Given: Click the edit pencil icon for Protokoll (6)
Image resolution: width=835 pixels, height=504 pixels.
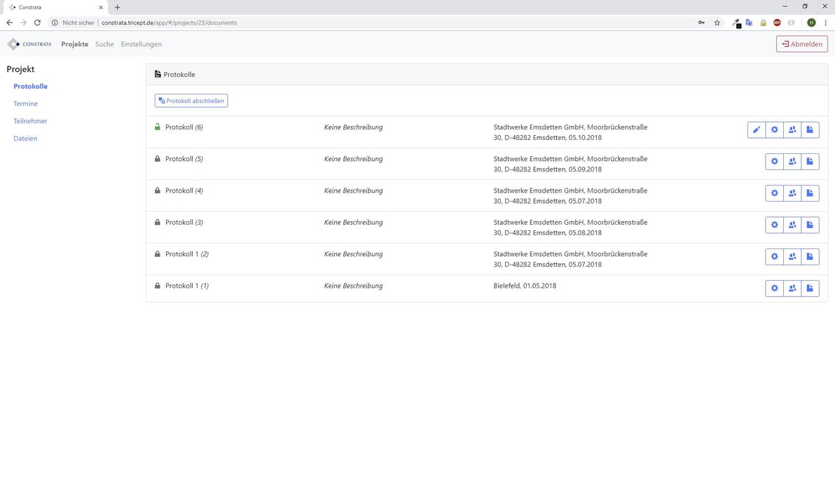Looking at the screenshot, I should [757, 129].
